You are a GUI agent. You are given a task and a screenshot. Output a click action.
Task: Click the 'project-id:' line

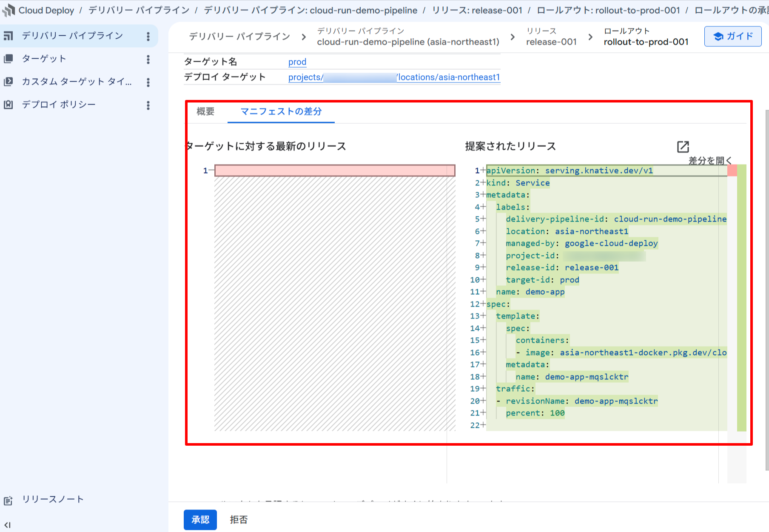point(575,256)
